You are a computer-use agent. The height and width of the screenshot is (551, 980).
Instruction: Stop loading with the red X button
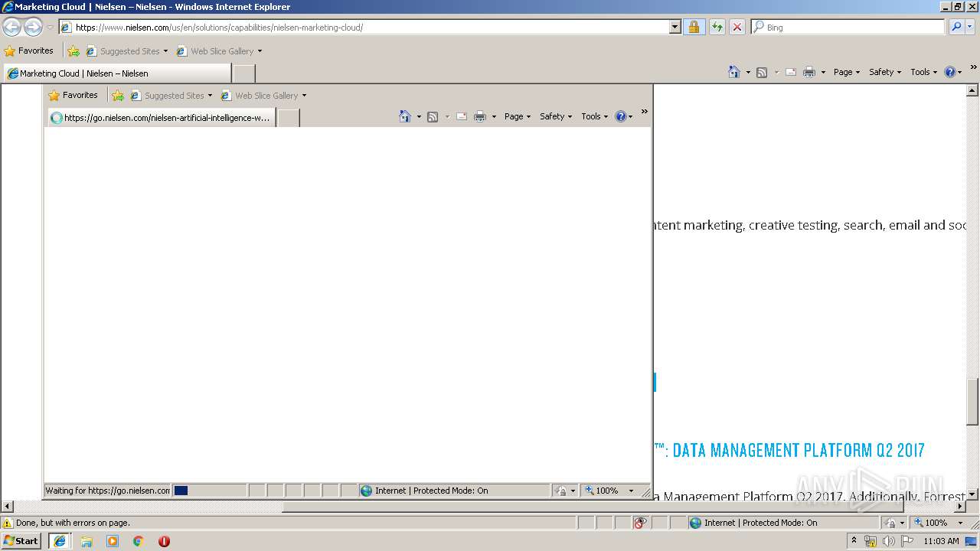[737, 27]
